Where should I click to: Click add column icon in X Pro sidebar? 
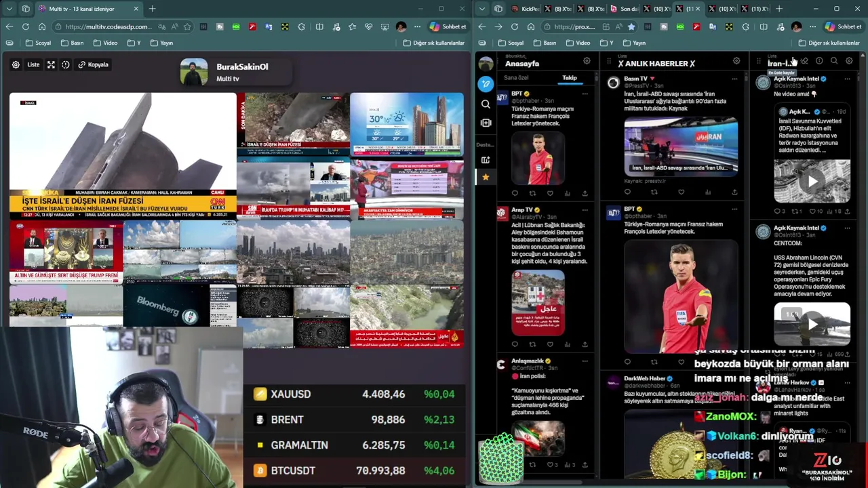click(x=486, y=123)
